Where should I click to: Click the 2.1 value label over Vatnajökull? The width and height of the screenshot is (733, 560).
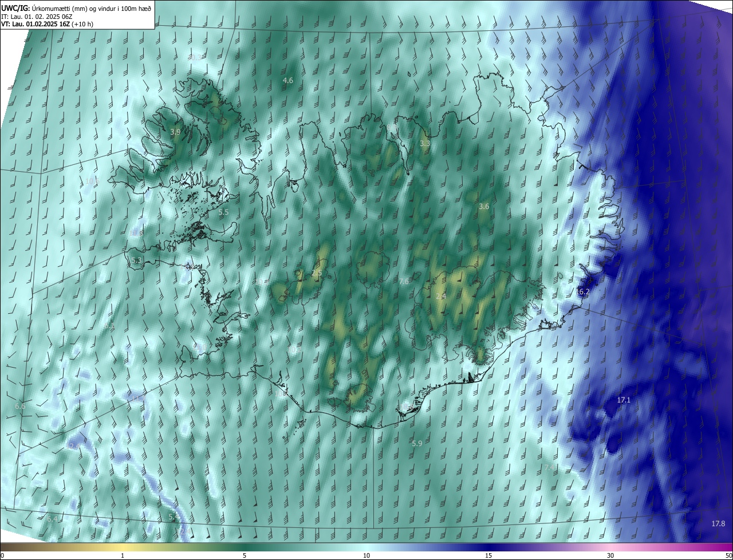click(440, 296)
